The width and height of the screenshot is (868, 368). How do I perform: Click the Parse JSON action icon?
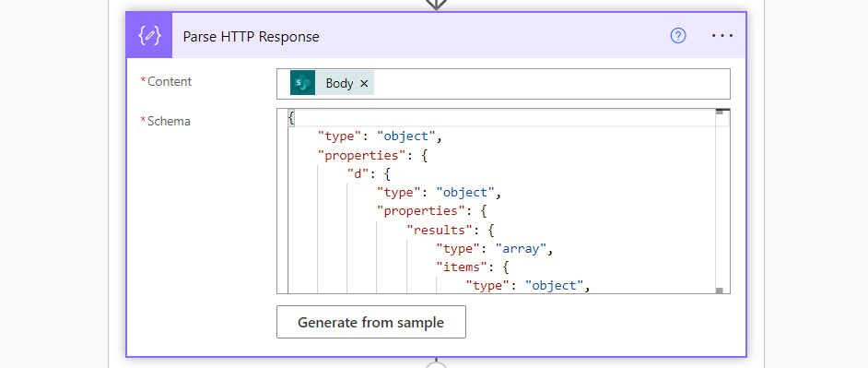[149, 36]
